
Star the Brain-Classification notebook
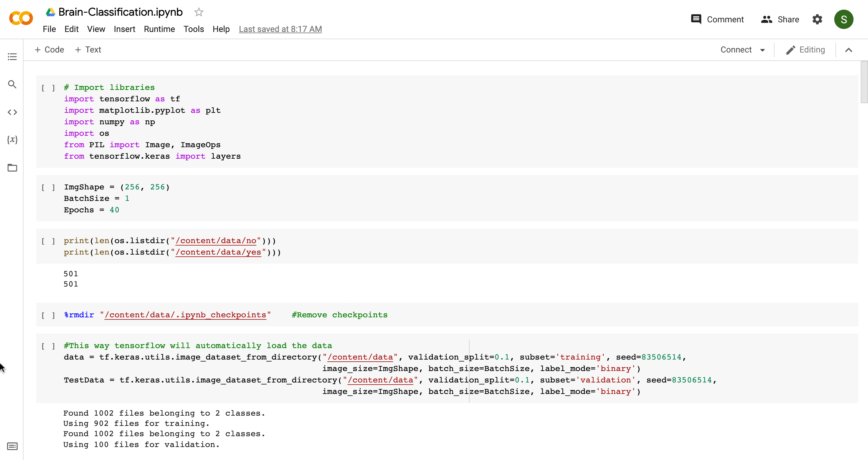coord(199,12)
